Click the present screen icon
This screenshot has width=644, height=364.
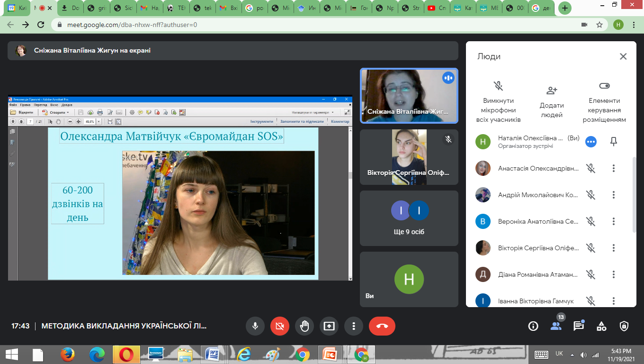coord(329,326)
